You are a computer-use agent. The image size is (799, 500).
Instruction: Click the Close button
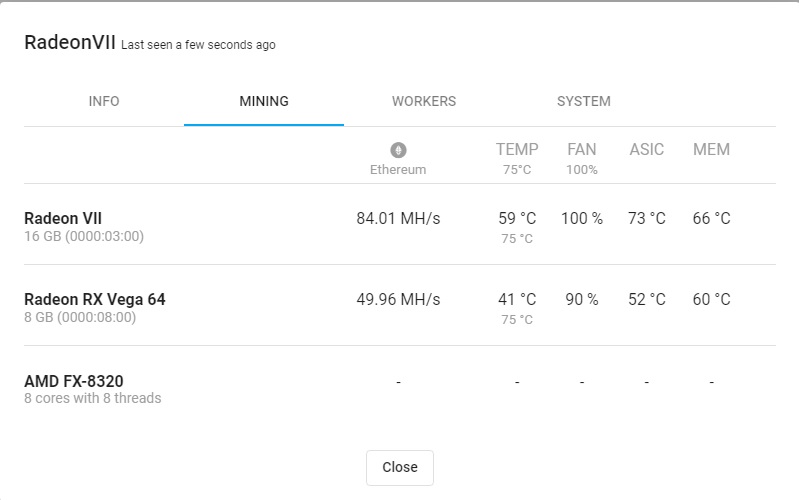tap(400, 467)
